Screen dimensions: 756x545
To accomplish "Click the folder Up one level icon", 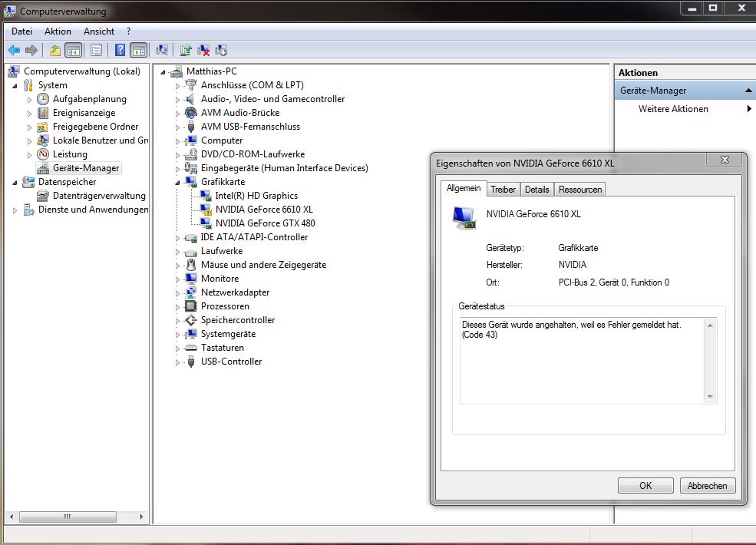I will click(55, 50).
